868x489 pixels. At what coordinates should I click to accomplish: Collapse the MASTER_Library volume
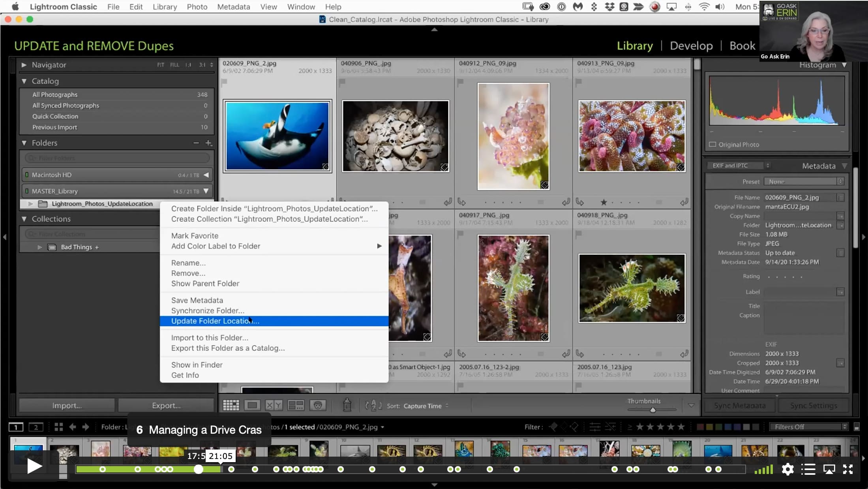[206, 191]
